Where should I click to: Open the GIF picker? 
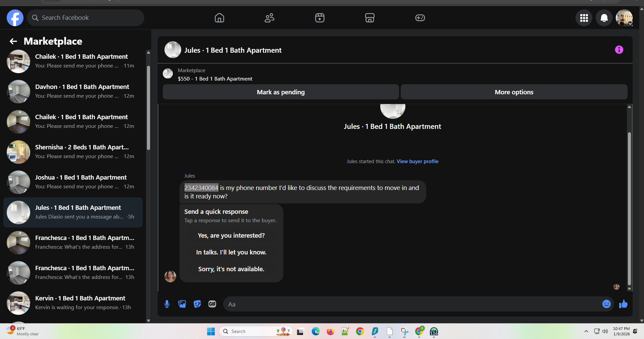pyautogui.click(x=212, y=304)
